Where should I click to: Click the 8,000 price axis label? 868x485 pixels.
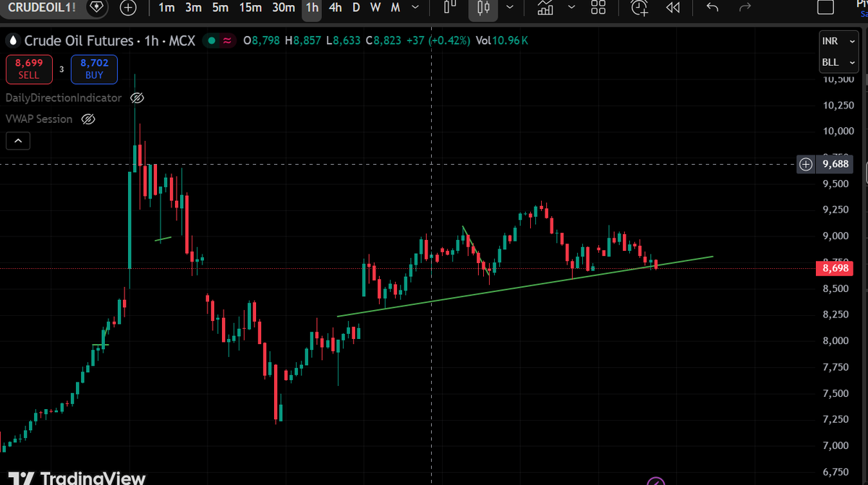[835, 340]
